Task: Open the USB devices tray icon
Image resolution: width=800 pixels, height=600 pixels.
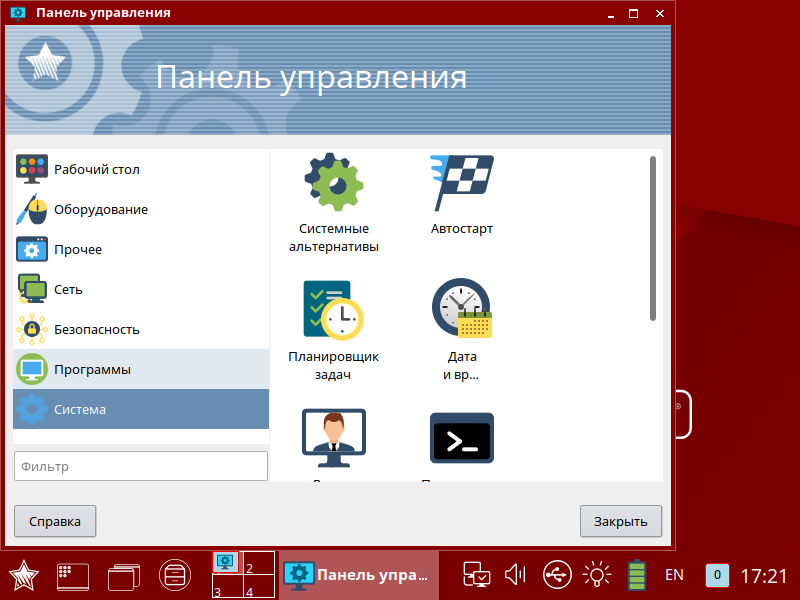Action: click(557, 574)
